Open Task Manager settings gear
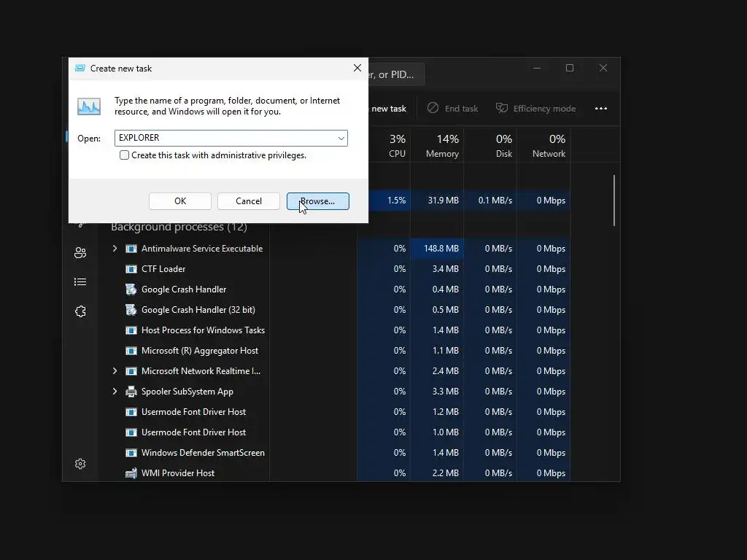This screenshot has height=560, width=747. point(80,464)
